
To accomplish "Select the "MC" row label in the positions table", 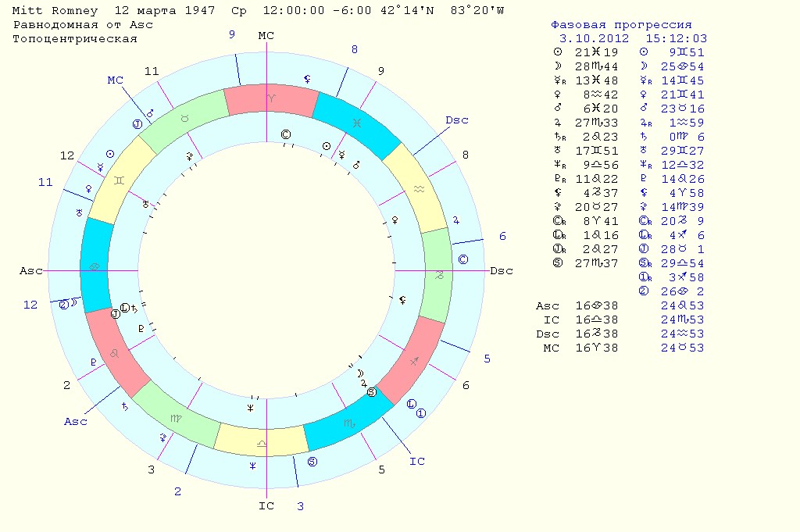I will (x=551, y=348).
